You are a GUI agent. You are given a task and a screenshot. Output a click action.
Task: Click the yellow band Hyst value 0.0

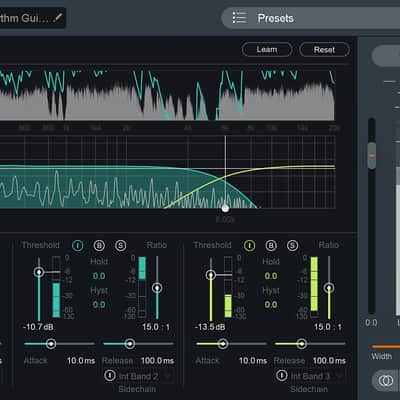coord(271,305)
